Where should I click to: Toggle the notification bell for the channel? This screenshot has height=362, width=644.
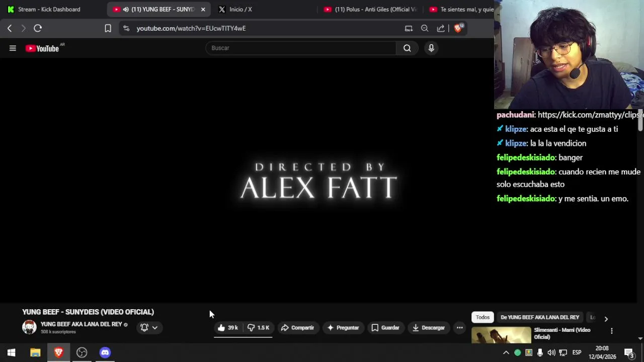point(144,328)
